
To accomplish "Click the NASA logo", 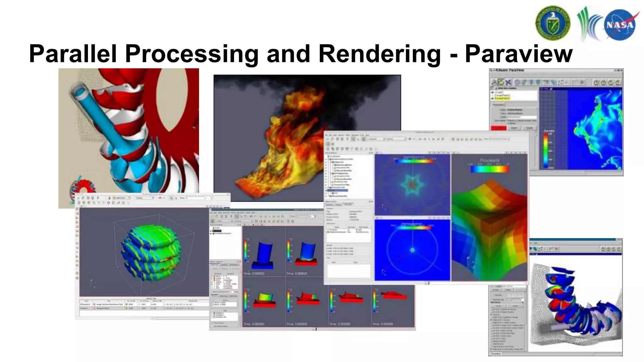I will 620,25.
